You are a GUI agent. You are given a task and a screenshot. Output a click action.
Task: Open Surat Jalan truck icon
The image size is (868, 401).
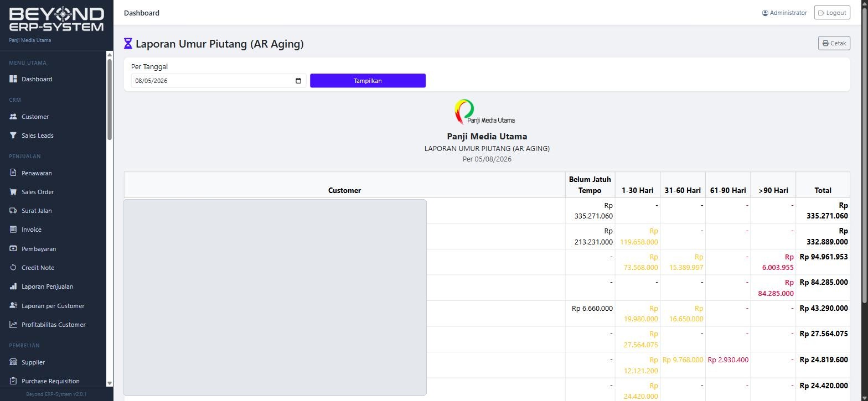[x=13, y=211]
